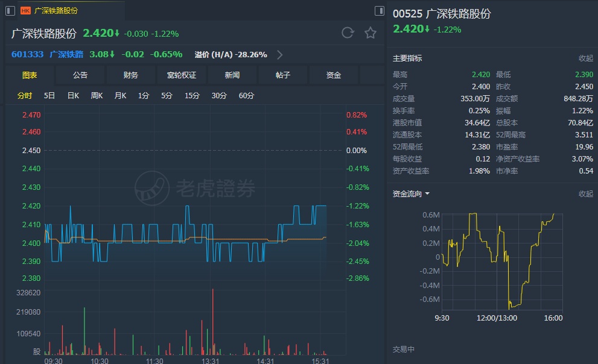598x364 pixels.
Task: Open the 图表 tab
Action: tap(30, 75)
